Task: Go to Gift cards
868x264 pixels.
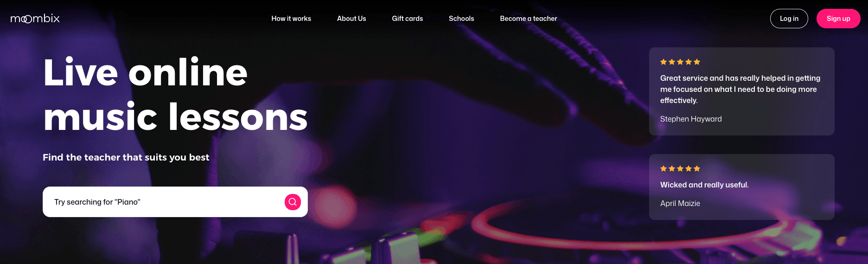Action: (408, 19)
